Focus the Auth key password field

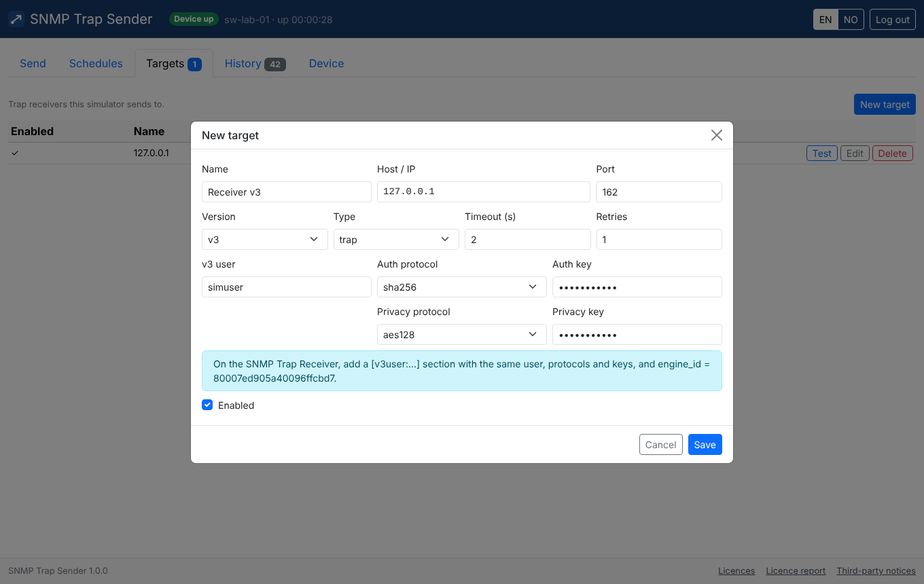coord(637,287)
